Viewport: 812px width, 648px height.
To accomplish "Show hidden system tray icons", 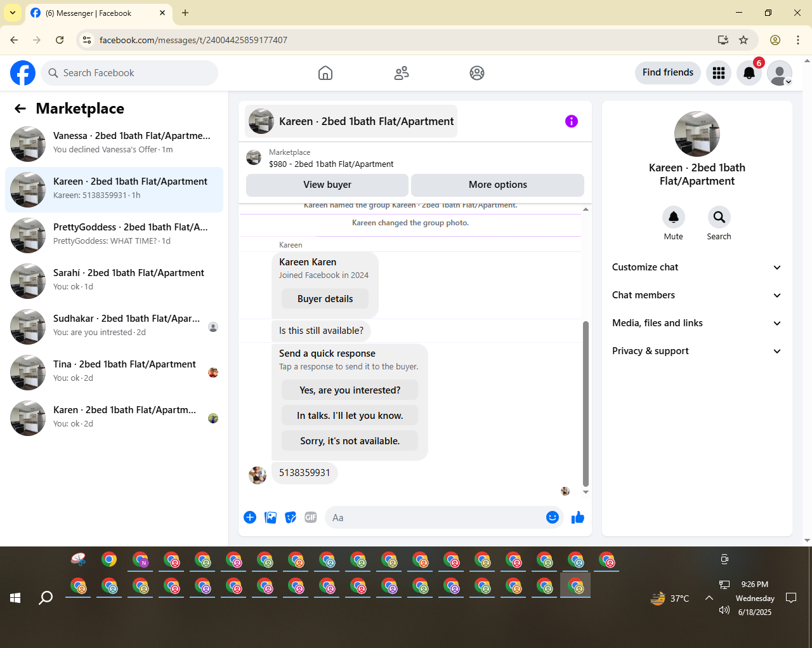I will [709, 598].
